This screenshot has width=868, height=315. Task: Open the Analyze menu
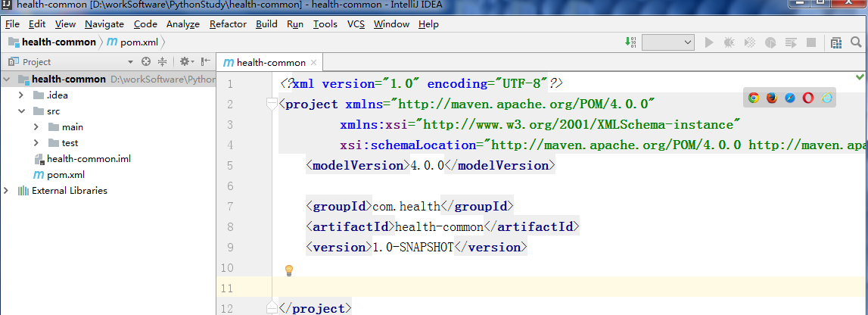click(x=183, y=23)
